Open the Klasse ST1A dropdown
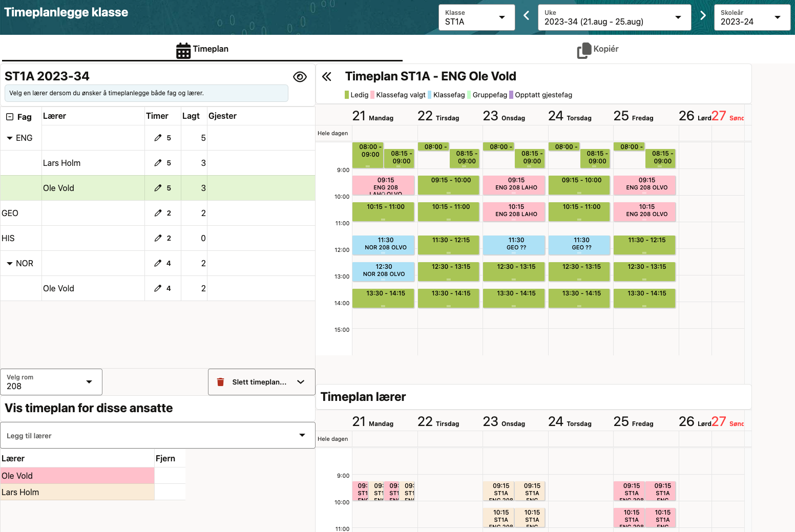The height and width of the screenshot is (532, 795). click(x=476, y=17)
